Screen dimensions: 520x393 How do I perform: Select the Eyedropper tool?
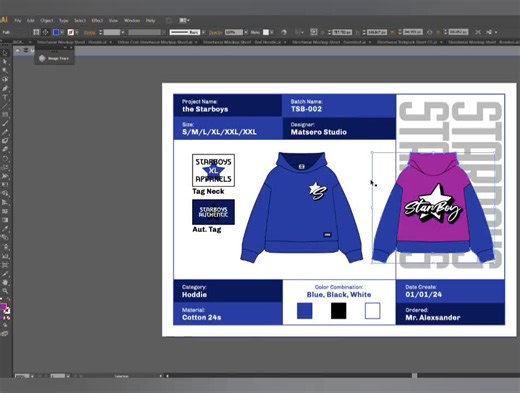[x=5, y=229]
